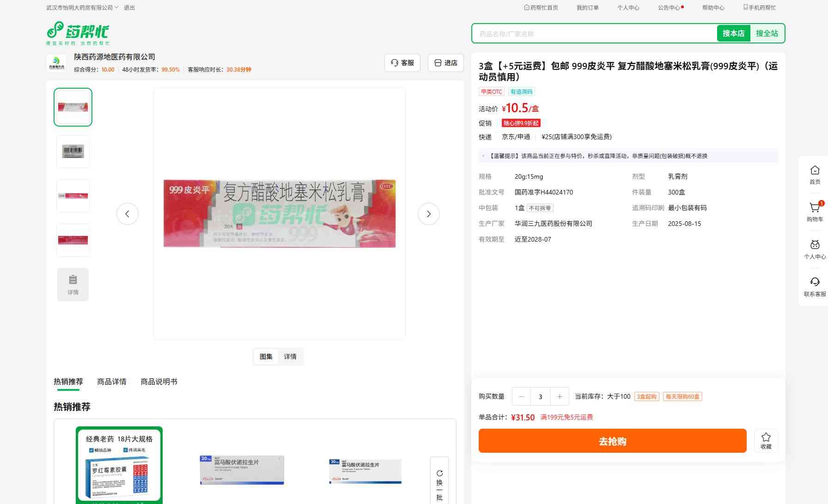Toggle image view to 详情
This screenshot has width=828, height=504.
(290, 357)
